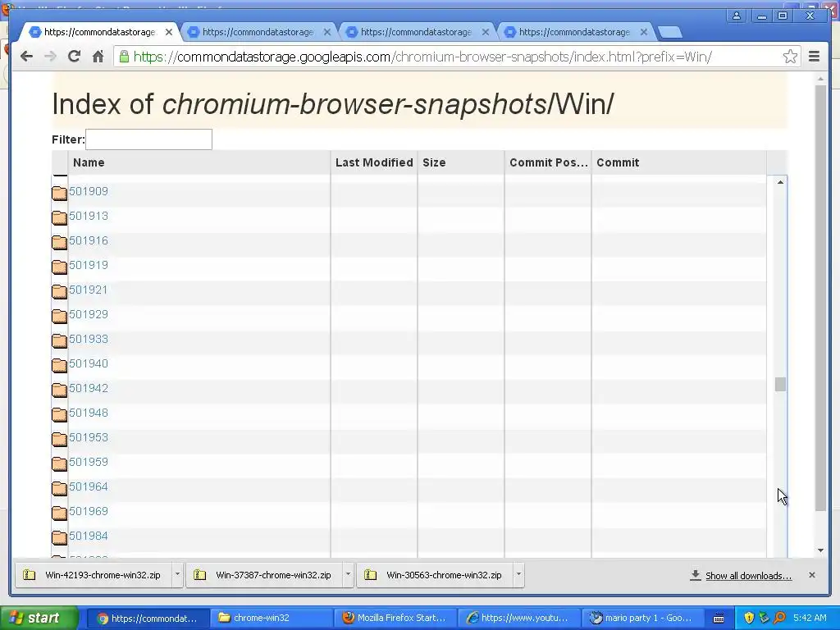Click the folder icon beside 501921

[59, 291]
